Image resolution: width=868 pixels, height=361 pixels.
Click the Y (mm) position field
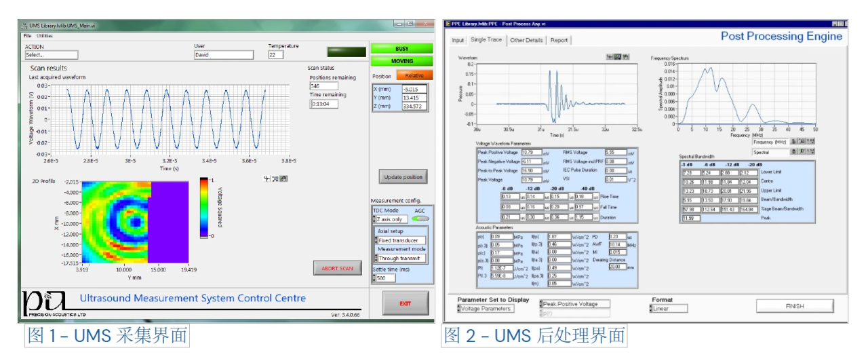[414, 98]
